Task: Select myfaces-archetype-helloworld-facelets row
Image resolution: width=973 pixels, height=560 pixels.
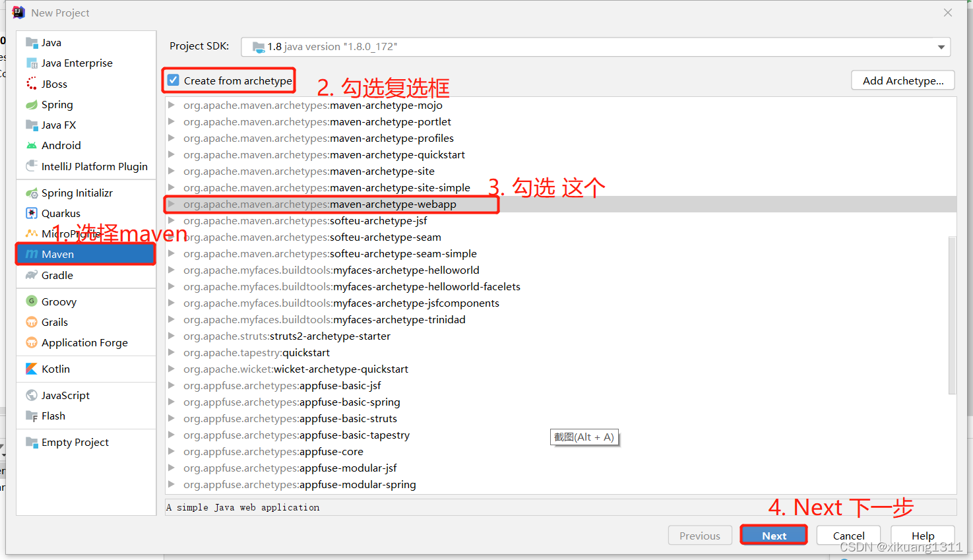Action: [561, 286]
